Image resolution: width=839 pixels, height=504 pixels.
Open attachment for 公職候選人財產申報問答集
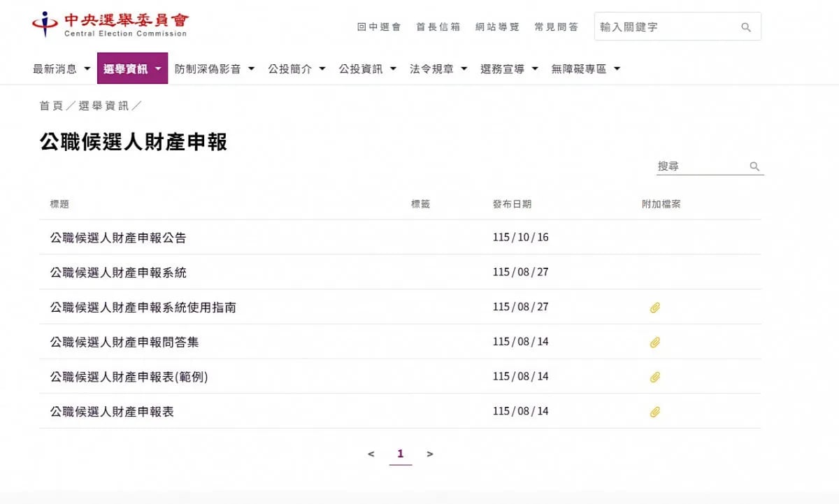pyautogui.click(x=654, y=343)
